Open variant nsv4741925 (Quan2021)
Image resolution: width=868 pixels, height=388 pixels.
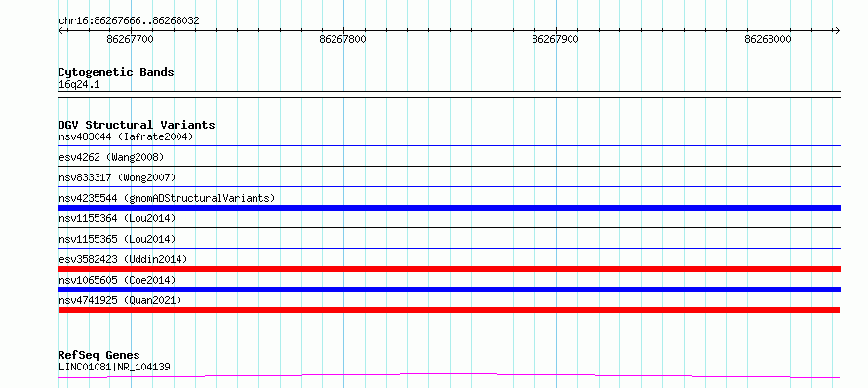120,300
